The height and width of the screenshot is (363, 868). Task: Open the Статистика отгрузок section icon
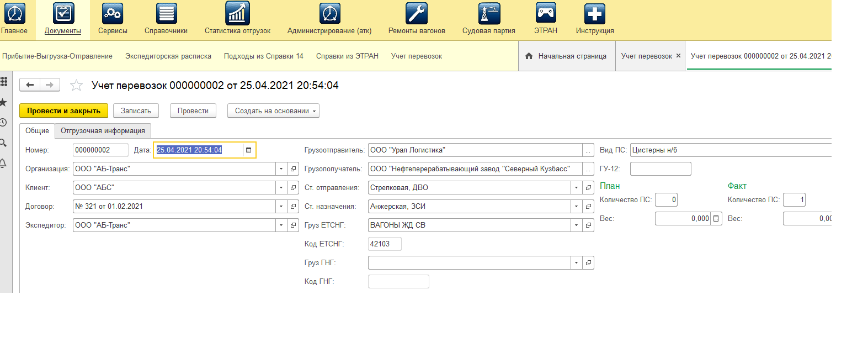[x=237, y=14]
